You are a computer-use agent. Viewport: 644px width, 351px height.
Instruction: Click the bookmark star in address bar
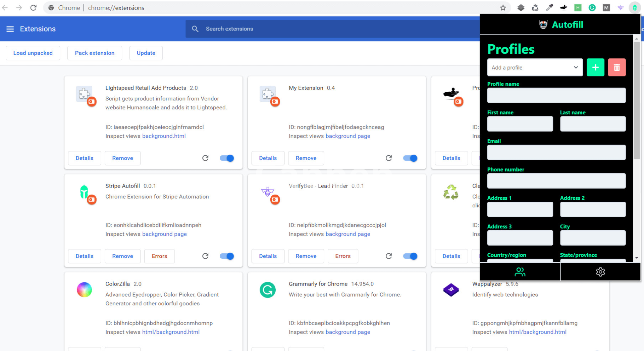(503, 8)
